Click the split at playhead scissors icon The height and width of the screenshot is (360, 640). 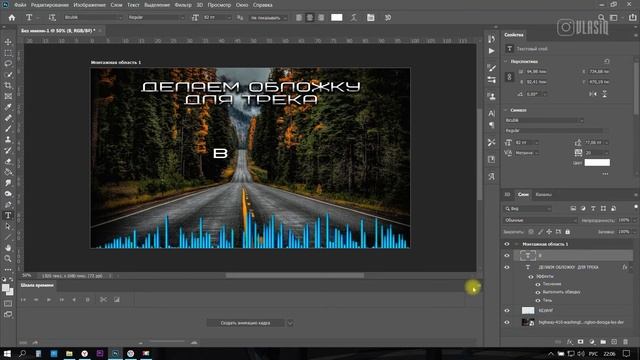coord(103,300)
